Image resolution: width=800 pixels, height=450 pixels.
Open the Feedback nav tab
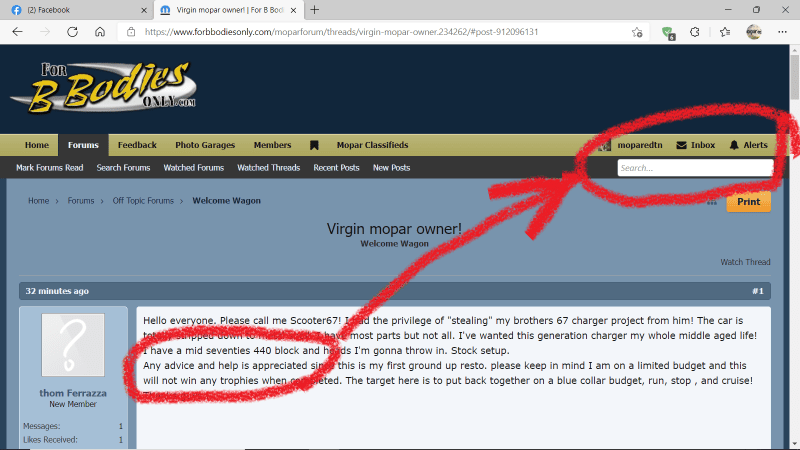click(x=137, y=145)
